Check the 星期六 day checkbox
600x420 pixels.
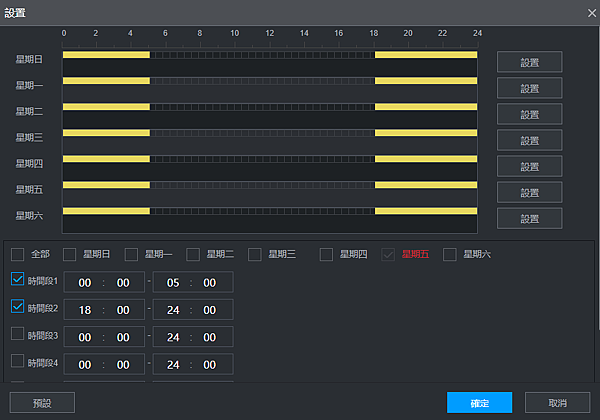pos(450,254)
